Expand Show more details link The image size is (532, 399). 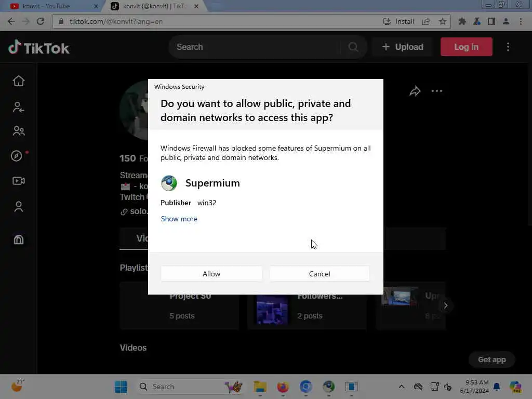[x=179, y=219]
